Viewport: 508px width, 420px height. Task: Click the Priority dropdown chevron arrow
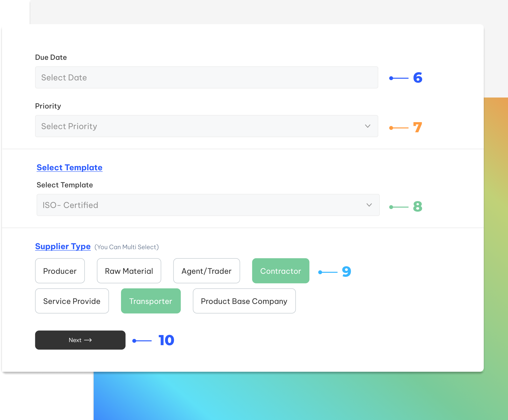[367, 126]
